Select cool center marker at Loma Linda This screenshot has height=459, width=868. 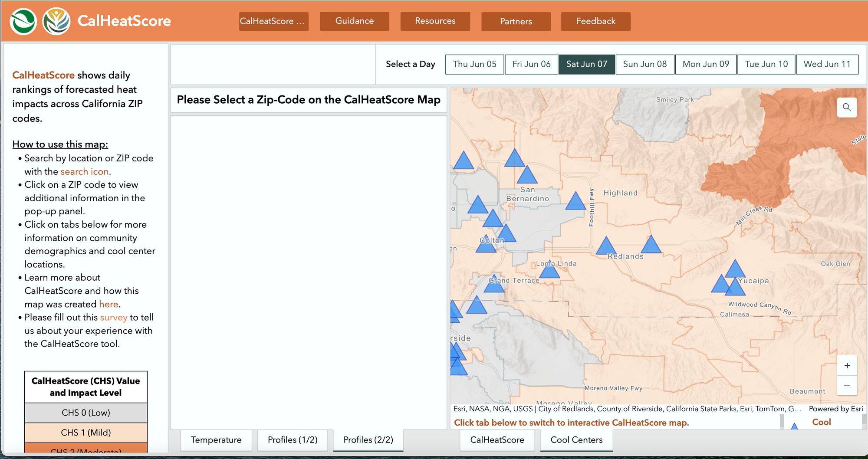click(549, 270)
